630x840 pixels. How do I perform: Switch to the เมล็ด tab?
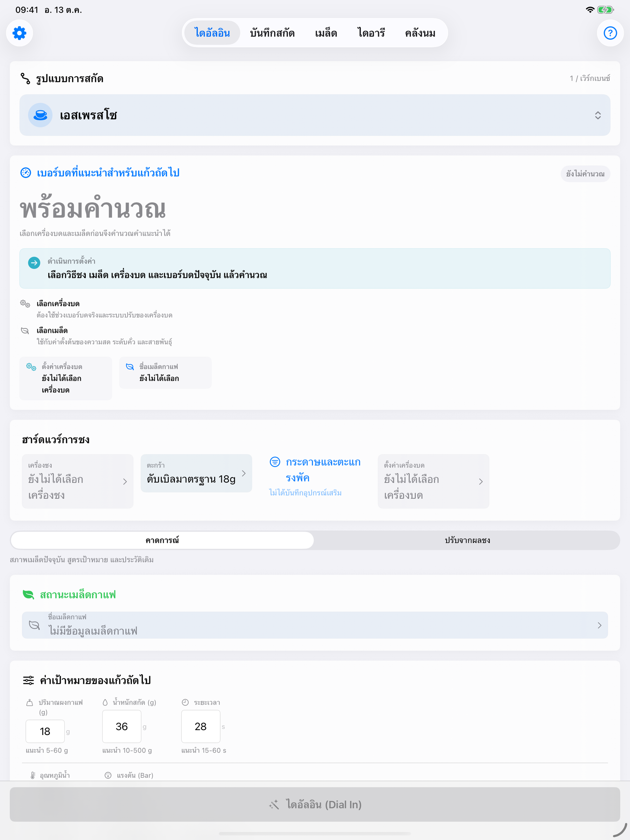326,33
